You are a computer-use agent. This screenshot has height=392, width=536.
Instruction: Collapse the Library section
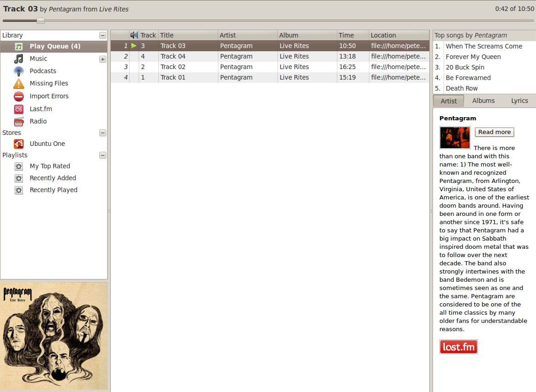[x=103, y=36]
